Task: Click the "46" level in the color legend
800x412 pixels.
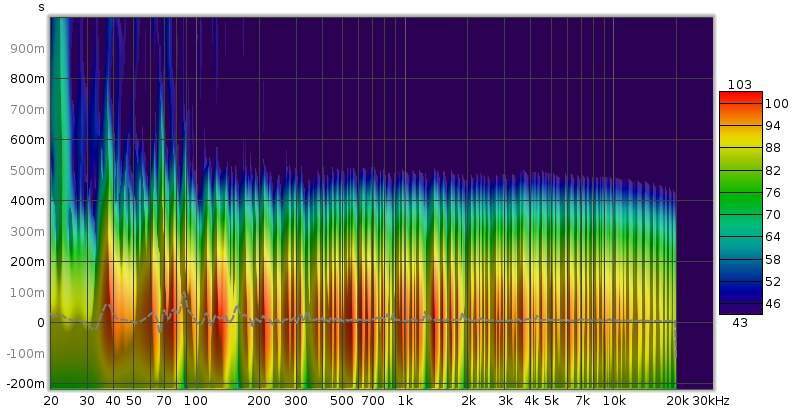Action: click(773, 304)
